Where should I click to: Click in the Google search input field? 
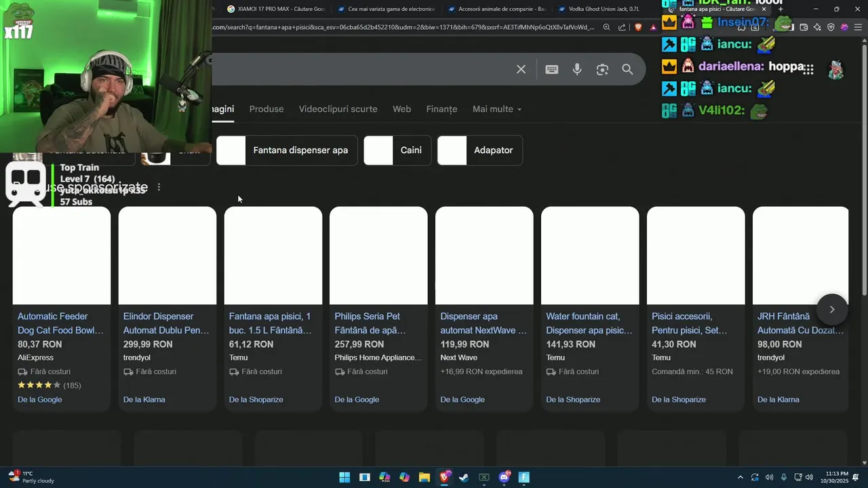tap(359, 69)
